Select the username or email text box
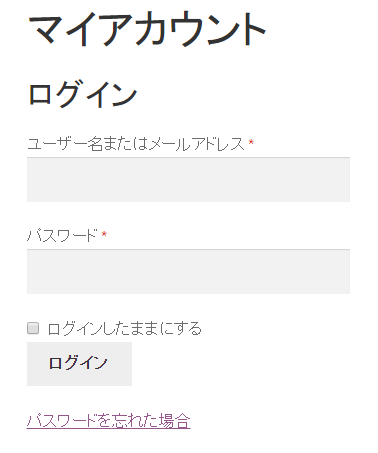 click(x=188, y=179)
